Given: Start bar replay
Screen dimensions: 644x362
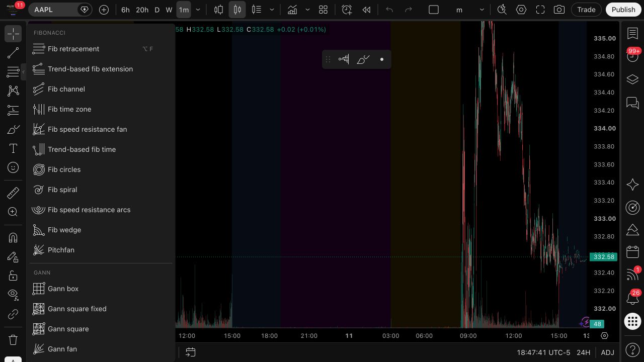Looking at the screenshot, I should pyautogui.click(x=367, y=10).
